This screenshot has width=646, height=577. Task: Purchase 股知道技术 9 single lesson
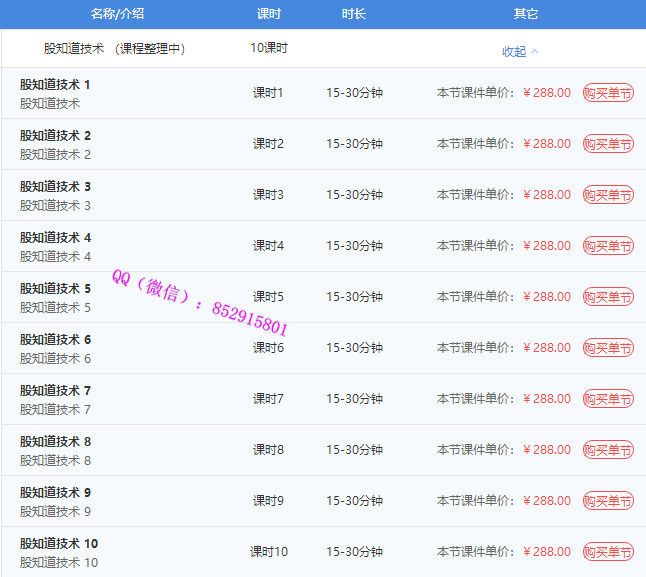click(608, 501)
